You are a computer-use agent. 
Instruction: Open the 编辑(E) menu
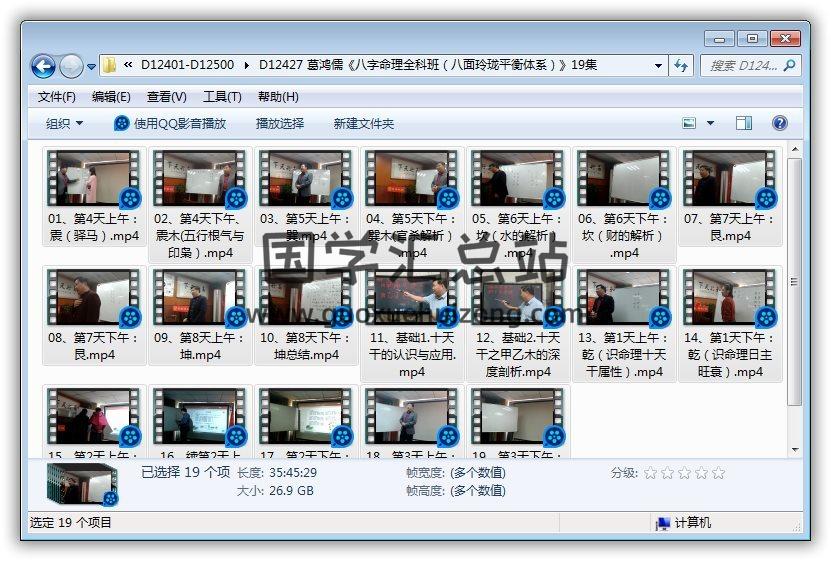111,97
